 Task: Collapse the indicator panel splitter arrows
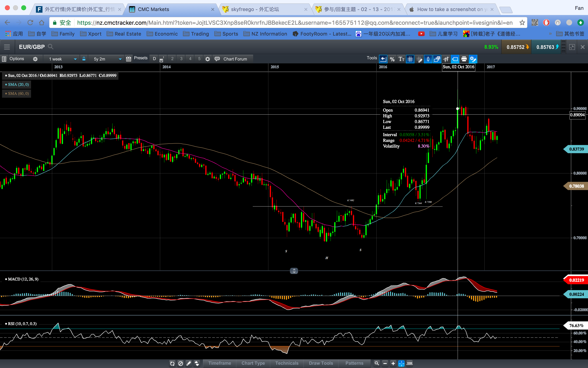(x=294, y=271)
